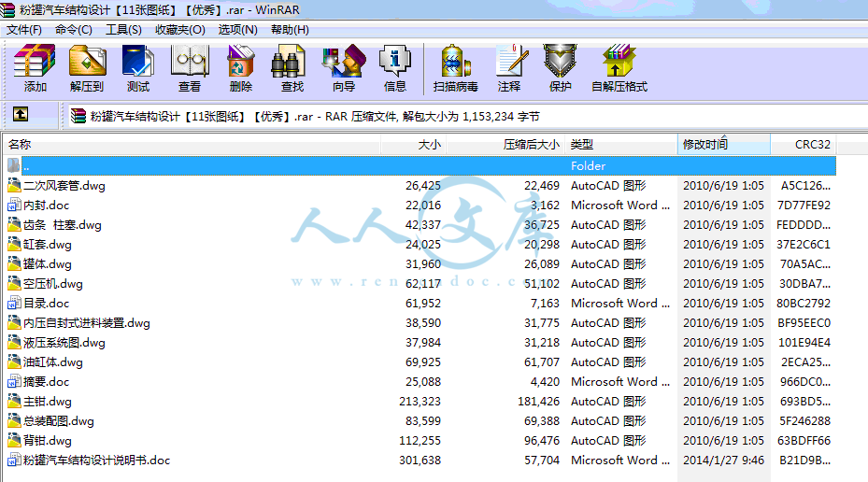Select file 液压系统图.dwg
This screenshot has width=868, height=482.
pyautogui.click(x=64, y=343)
